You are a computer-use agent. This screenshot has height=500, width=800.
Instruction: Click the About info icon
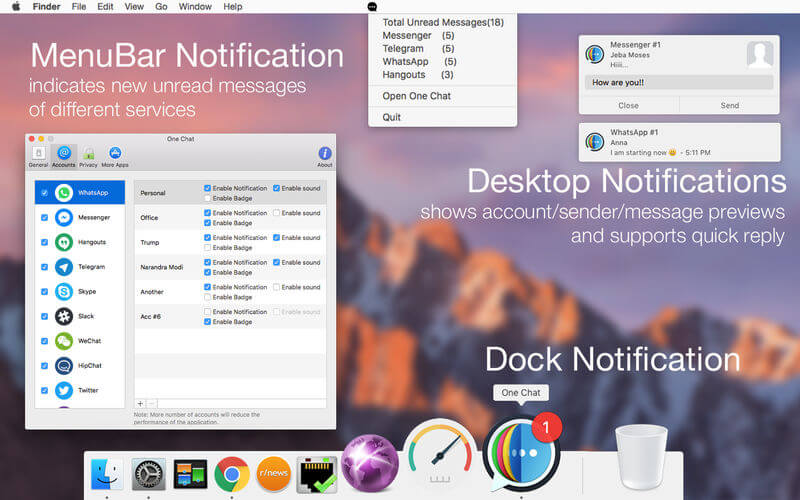point(324,153)
